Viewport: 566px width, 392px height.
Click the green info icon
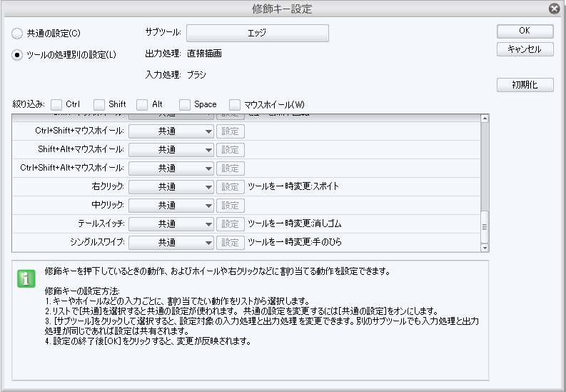coord(26,278)
